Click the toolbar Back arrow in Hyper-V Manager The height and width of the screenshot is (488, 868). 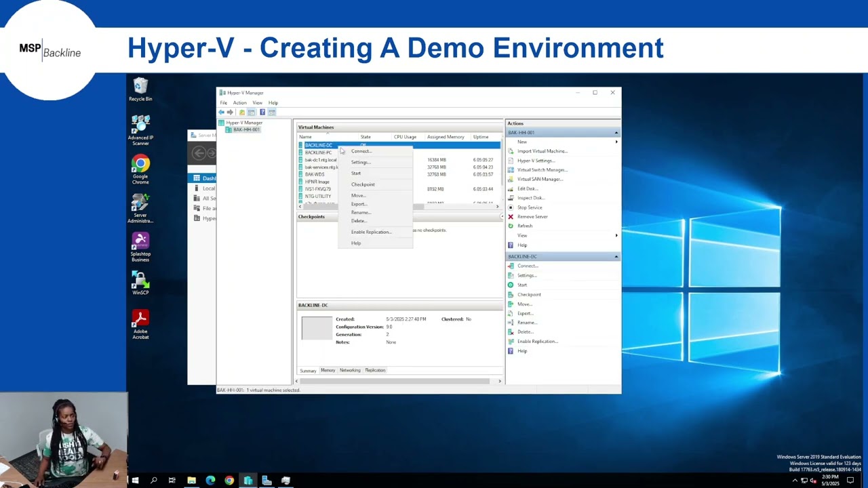click(x=221, y=112)
